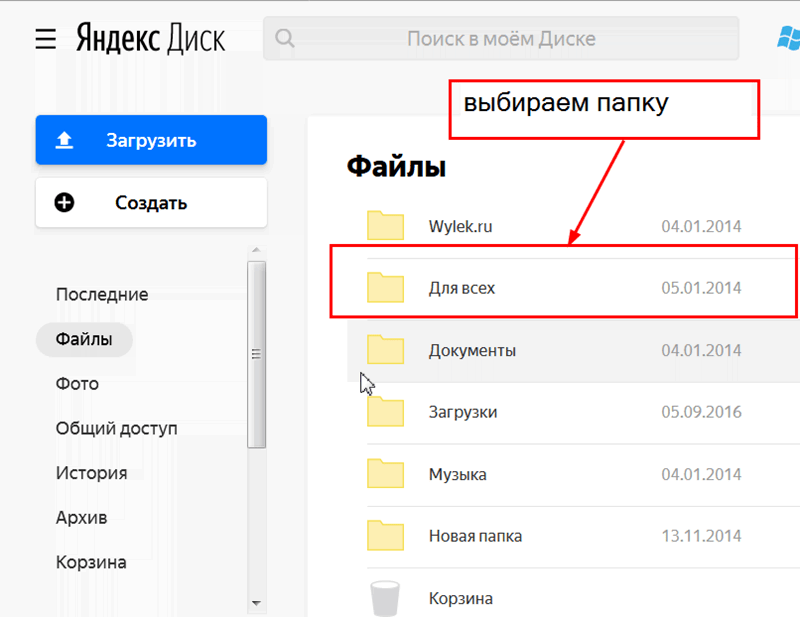The height and width of the screenshot is (617, 800).
Task: Open Корзина in the sidebar
Action: pos(91,562)
